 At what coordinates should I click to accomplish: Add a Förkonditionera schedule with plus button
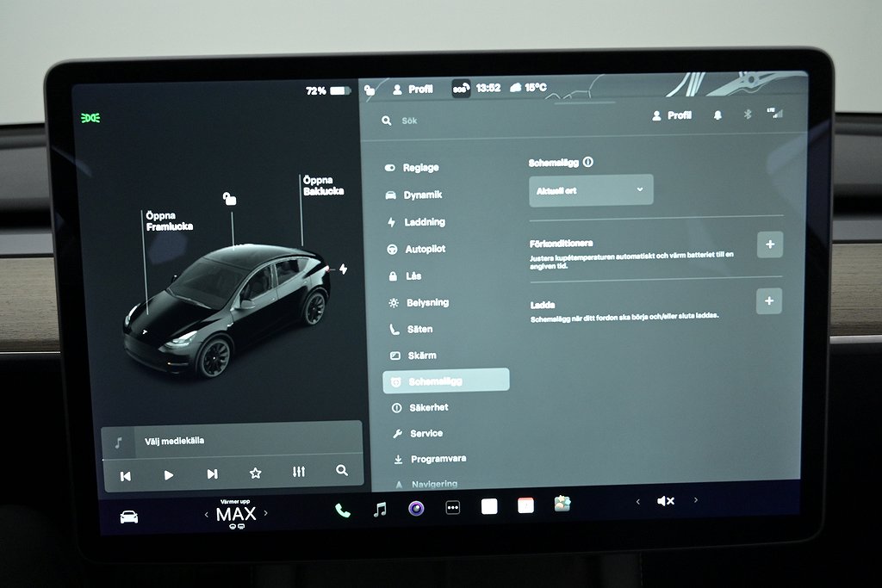coord(770,244)
